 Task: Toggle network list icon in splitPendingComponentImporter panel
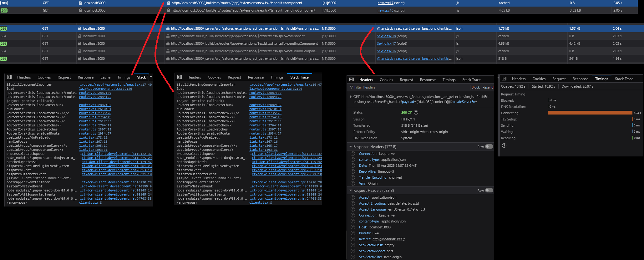coord(180,77)
